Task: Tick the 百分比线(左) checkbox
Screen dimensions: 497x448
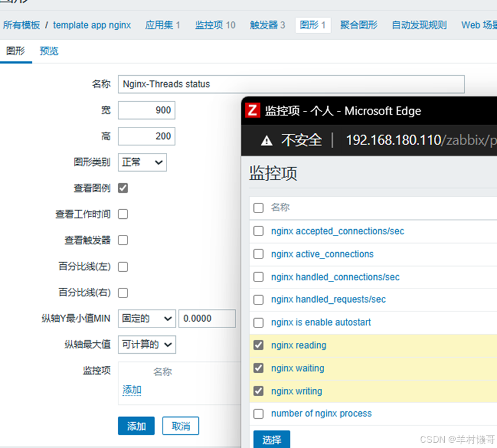Action: coord(123,267)
